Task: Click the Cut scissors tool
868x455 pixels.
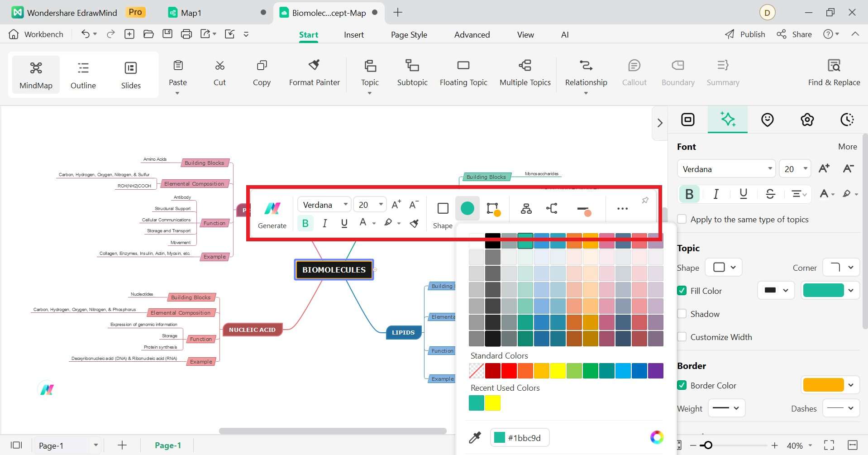Action: click(x=219, y=73)
